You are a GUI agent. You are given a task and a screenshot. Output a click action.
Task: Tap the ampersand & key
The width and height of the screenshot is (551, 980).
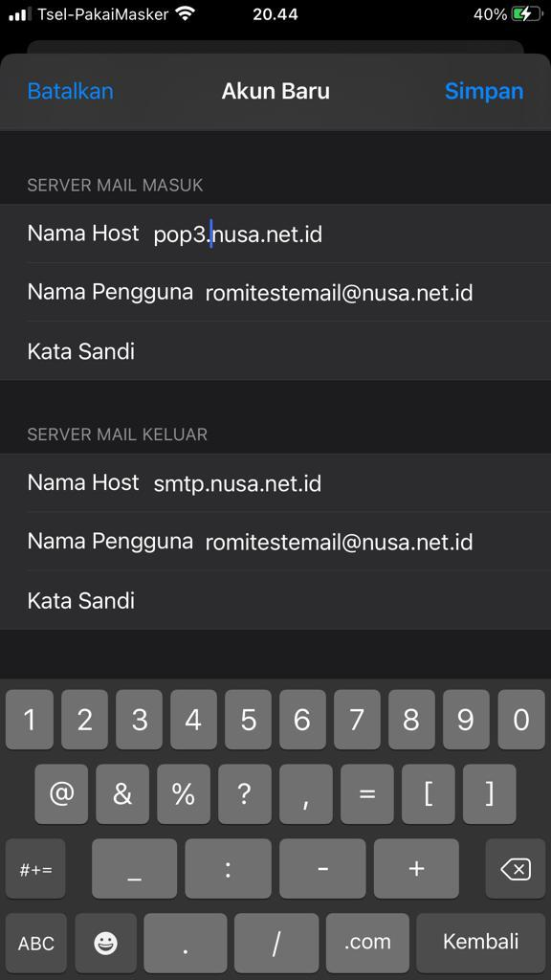122,793
